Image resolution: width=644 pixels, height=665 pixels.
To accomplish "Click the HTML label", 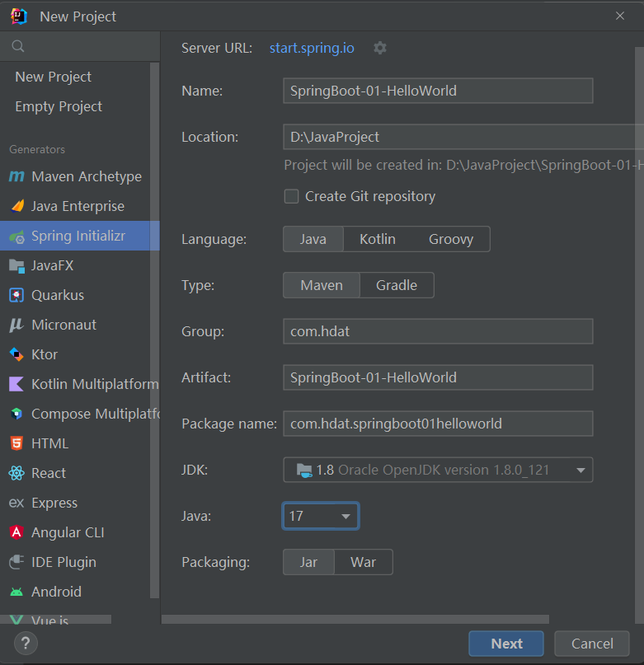I will (50, 443).
